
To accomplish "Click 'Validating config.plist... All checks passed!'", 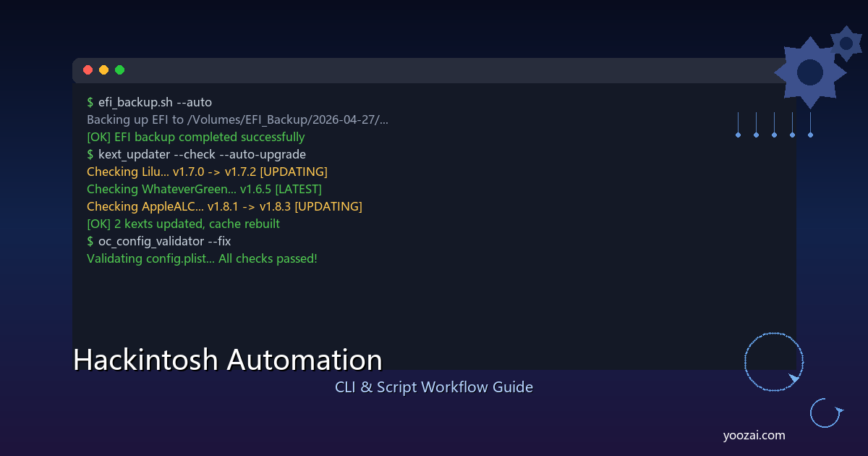I will coord(202,259).
